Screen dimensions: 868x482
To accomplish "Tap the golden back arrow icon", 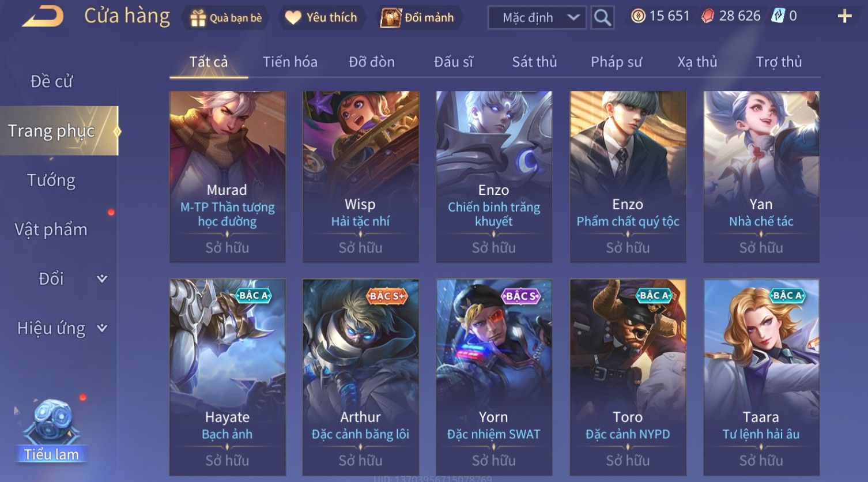I will click(43, 16).
